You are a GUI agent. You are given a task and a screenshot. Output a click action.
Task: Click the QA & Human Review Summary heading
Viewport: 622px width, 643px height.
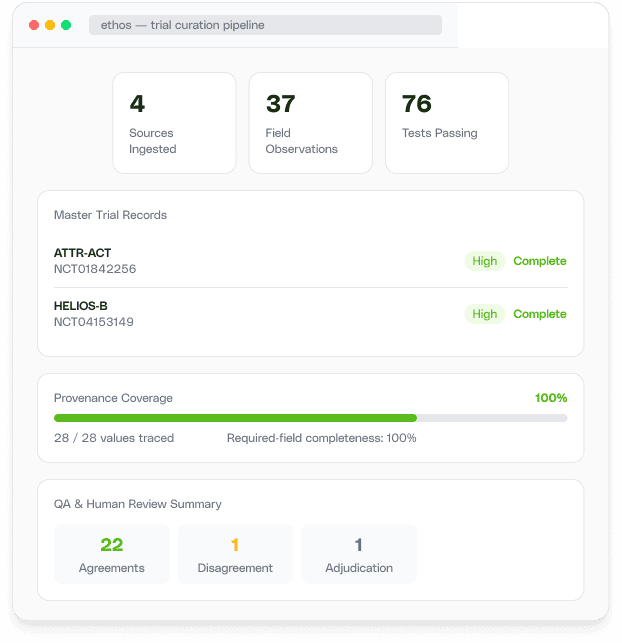pyautogui.click(x=138, y=504)
